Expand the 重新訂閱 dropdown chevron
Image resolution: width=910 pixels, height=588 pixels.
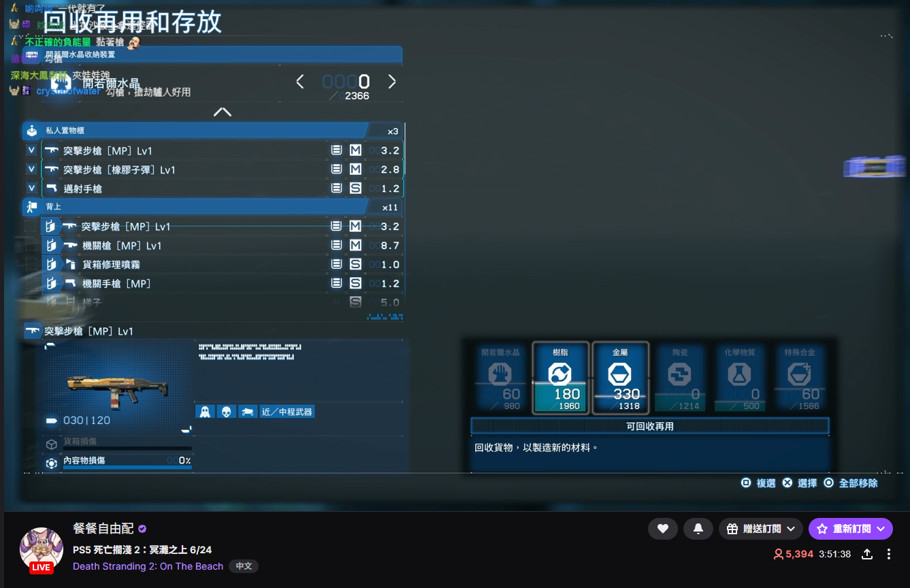pyautogui.click(x=881, y=529)
